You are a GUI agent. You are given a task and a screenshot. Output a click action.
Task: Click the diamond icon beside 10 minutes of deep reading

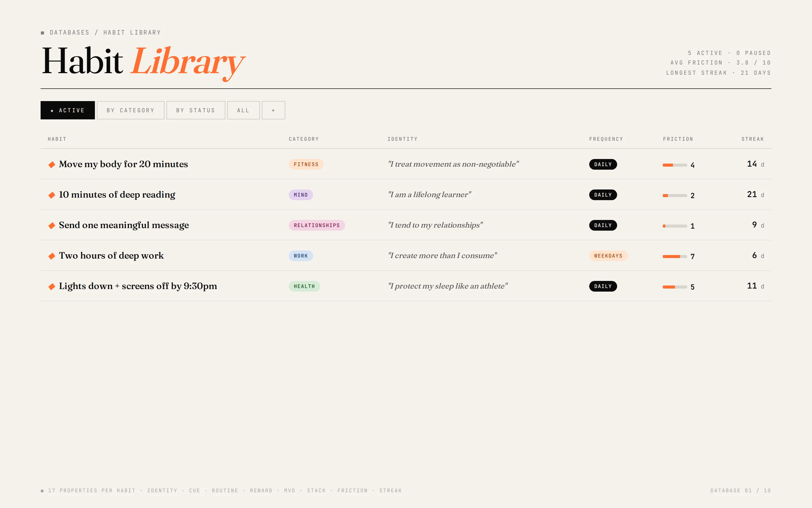(52, 195)
